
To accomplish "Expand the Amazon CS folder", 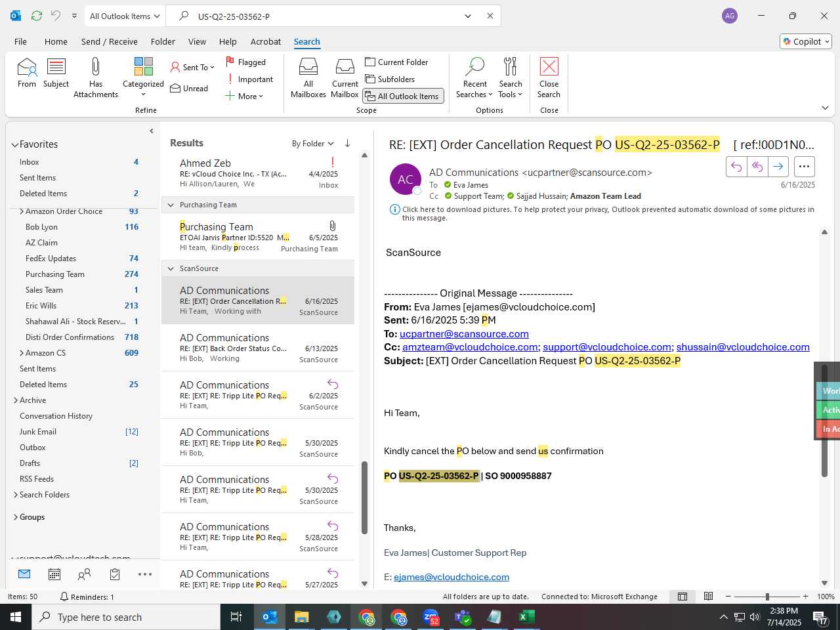I will click(22, 353).
